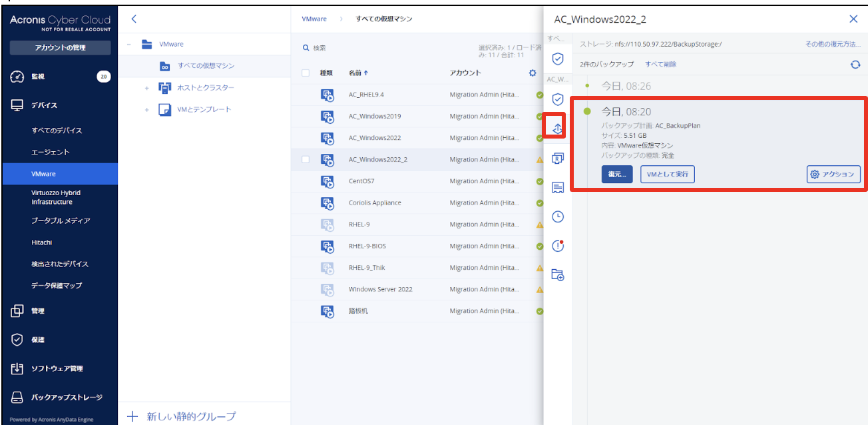
Task: Click the VM replication icon in side strip
Action: click(558, 159)
